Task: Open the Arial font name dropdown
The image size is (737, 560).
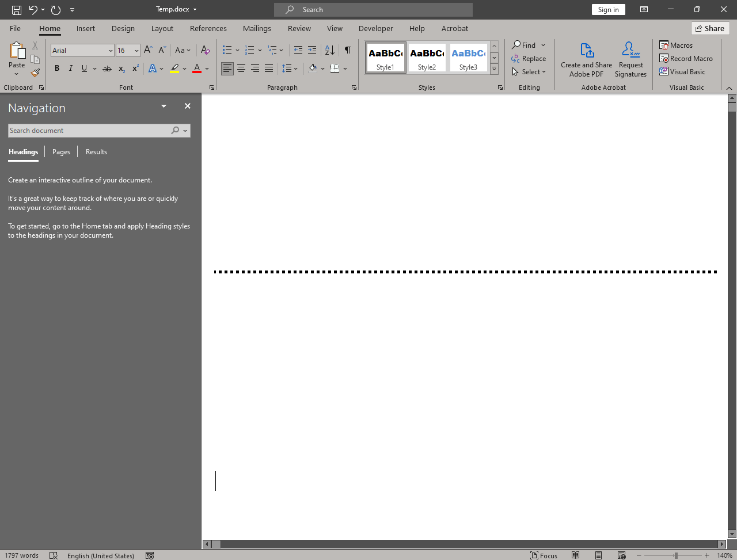Action: pyautogui.click(x=111, y=51)
